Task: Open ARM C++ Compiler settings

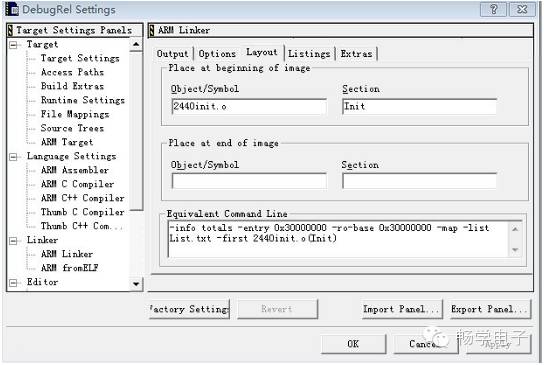Action: 83,198
